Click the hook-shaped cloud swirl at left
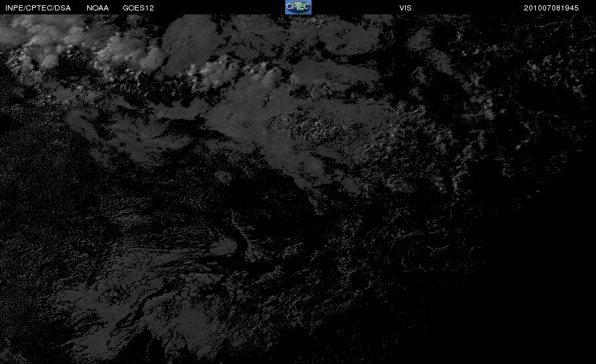596x364 pixels. click(82, 122)
